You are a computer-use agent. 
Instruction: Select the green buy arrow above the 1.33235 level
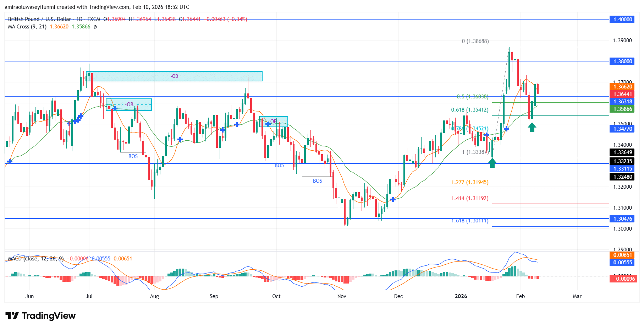(x=492, y=163)
